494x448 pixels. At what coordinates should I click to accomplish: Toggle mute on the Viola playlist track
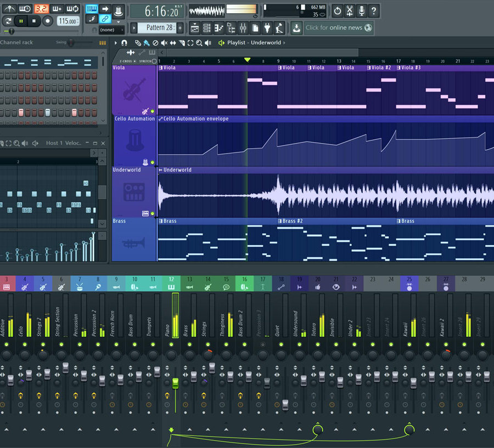tap(153, 111)
